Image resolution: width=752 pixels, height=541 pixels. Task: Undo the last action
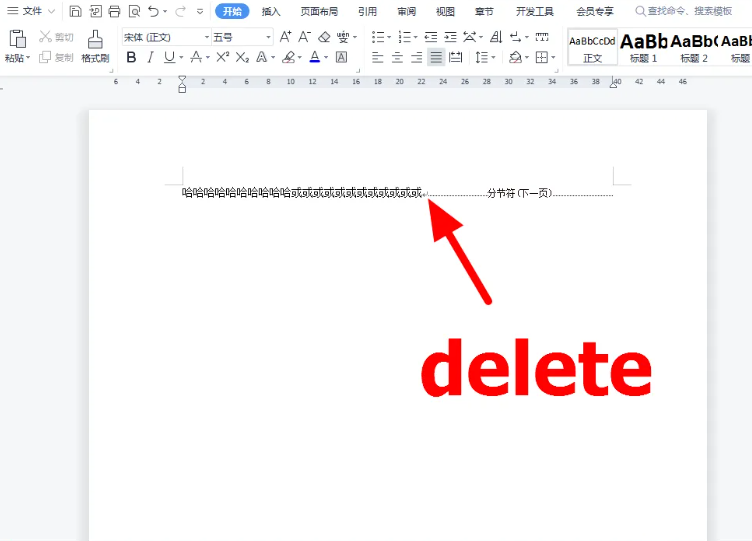(x=153, y=11)
